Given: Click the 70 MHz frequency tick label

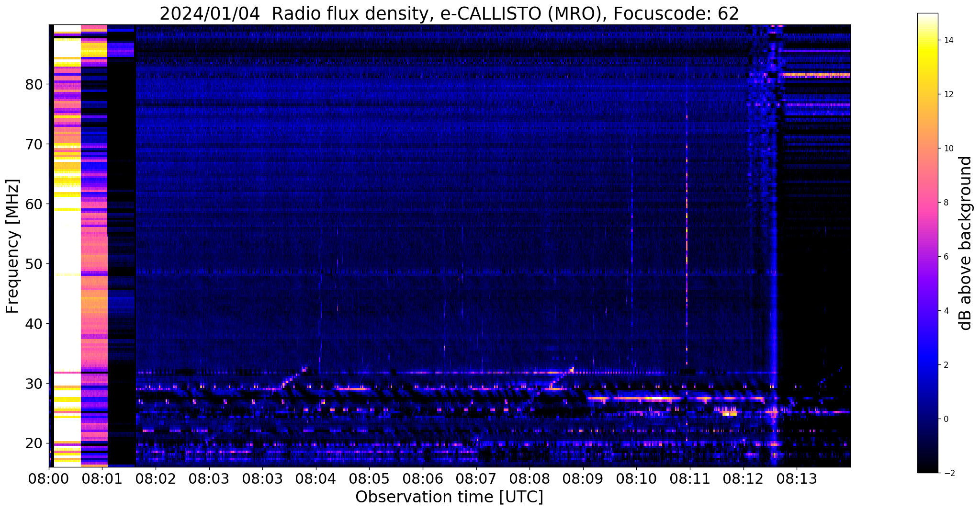Looking at the screenshot, I should tap(34, 144).
